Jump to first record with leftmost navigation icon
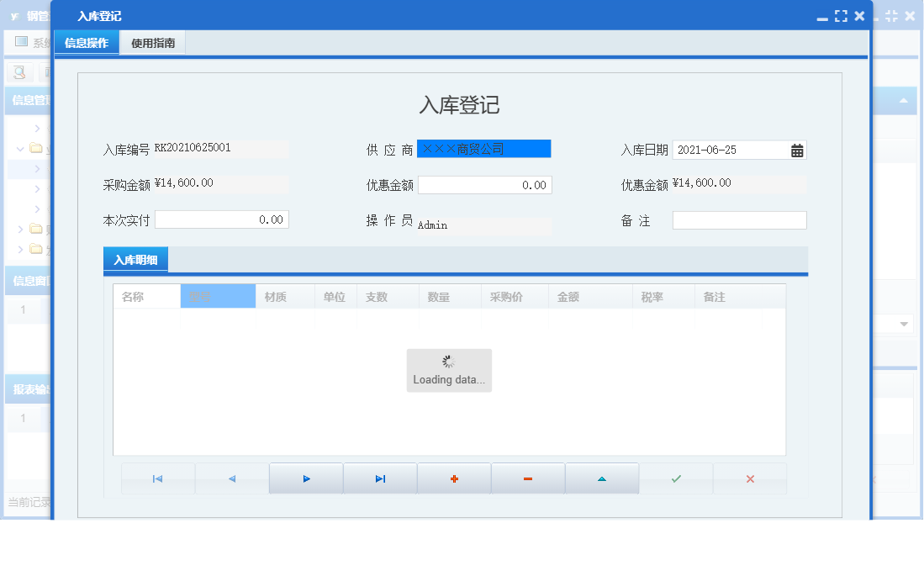The height and width of the screenshot is (576, 924). (158, 478)
